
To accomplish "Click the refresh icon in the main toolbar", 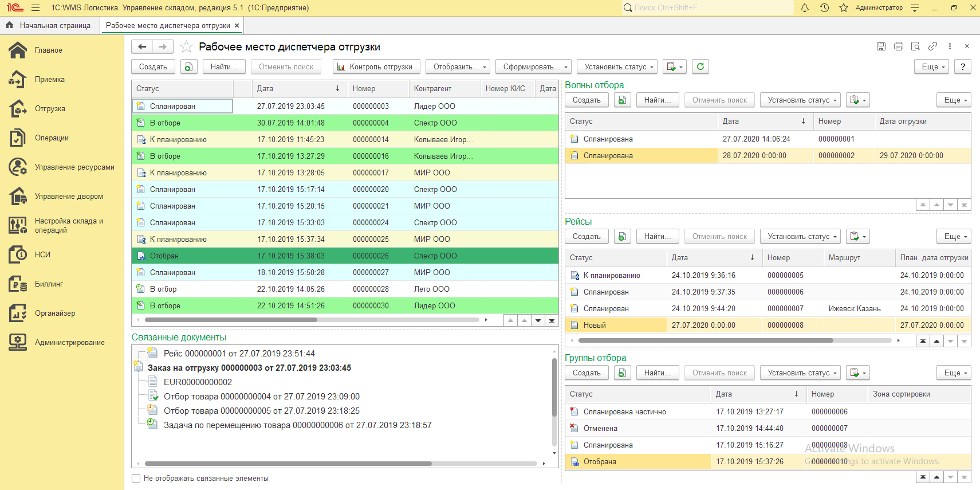I will [x=700, y=66].
